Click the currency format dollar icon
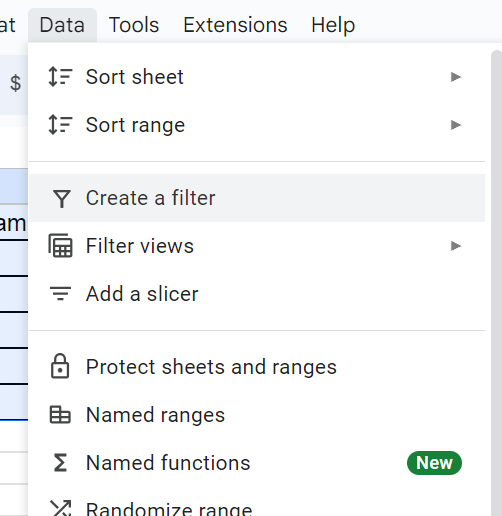502x516 pixels. point(15,83)
